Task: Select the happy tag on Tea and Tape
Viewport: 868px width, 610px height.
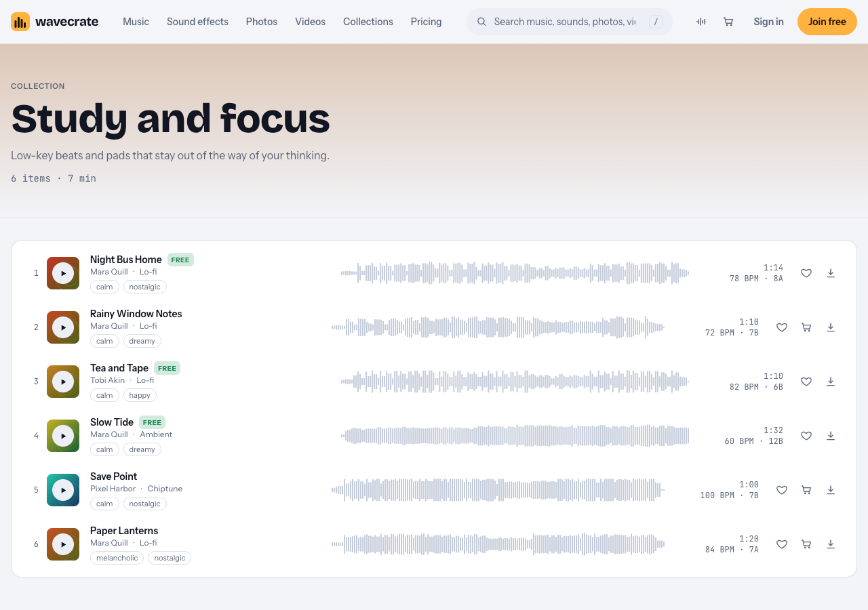Action: pos(140,395)
